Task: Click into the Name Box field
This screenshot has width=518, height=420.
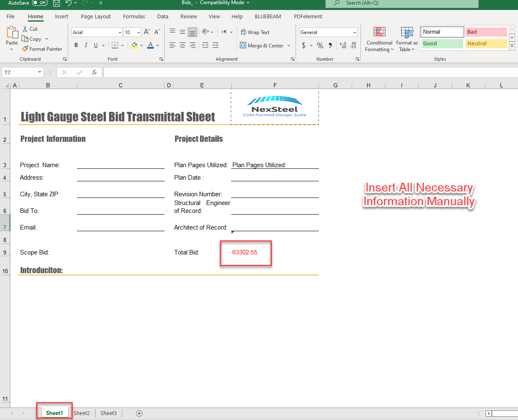Action: (20, 72)
